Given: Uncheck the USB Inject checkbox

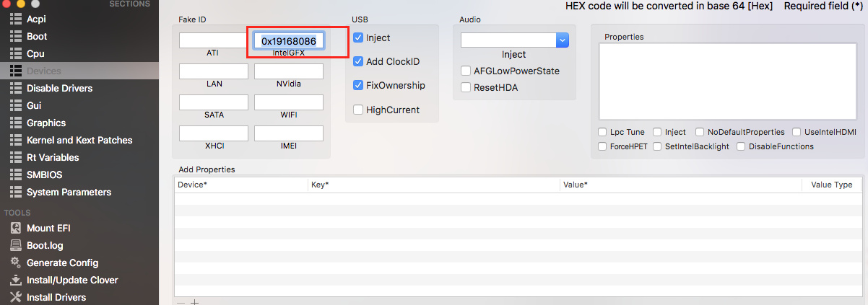Looking at the screenshot, I should (358, 37).
